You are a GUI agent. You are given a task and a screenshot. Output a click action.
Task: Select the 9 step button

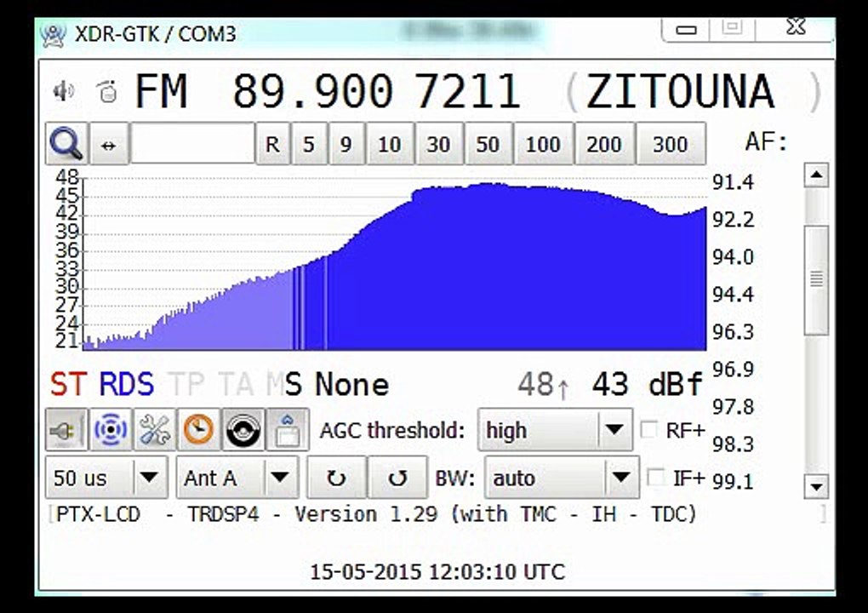(346, 145)
